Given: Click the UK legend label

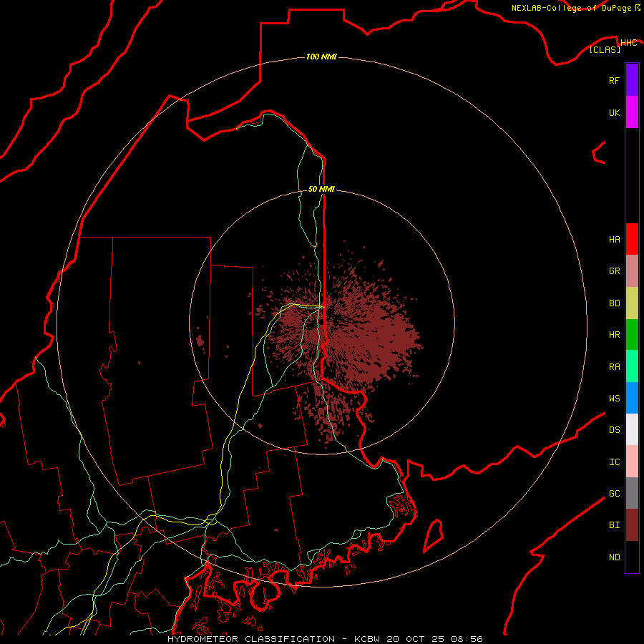Looking at the screenshot, I should click(614, 112).
